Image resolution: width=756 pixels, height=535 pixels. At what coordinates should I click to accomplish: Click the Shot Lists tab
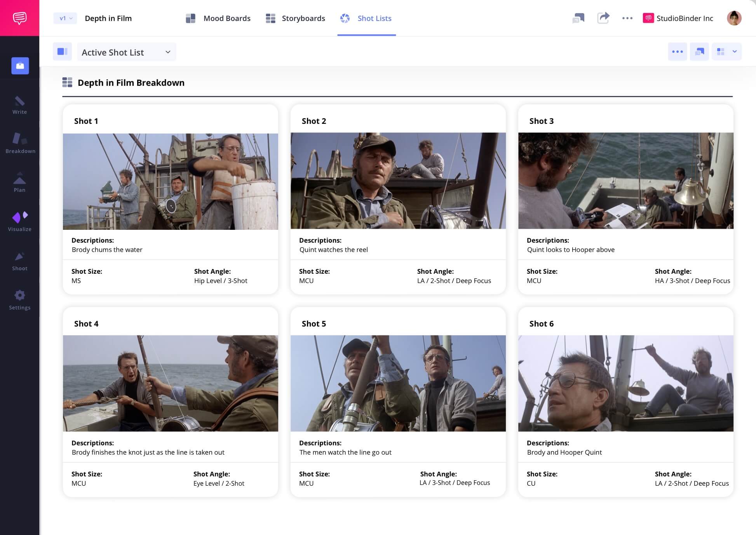pyautogui.click(x=366, y=18)
